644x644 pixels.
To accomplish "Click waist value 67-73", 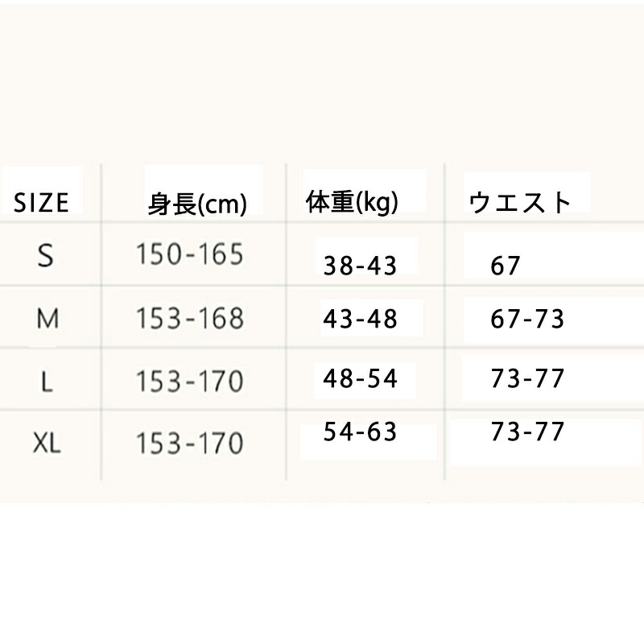I will coord(527,319).
